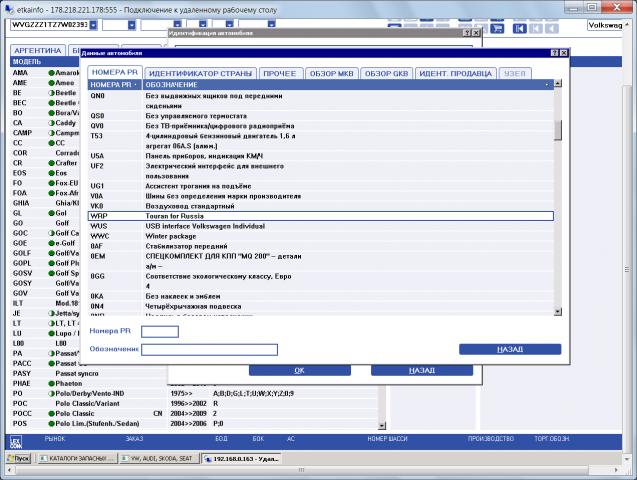This screenshot has width=637, height=480.
Task: Click ПРОИЗВОДСТВО in status bar
Action: [x=490, y=439]
